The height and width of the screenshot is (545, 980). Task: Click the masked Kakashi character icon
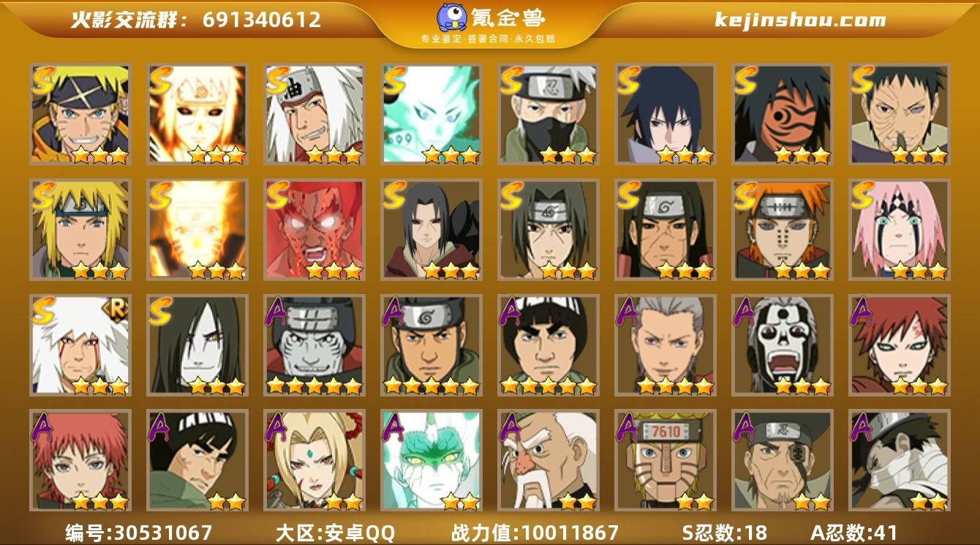coord(549,114)
